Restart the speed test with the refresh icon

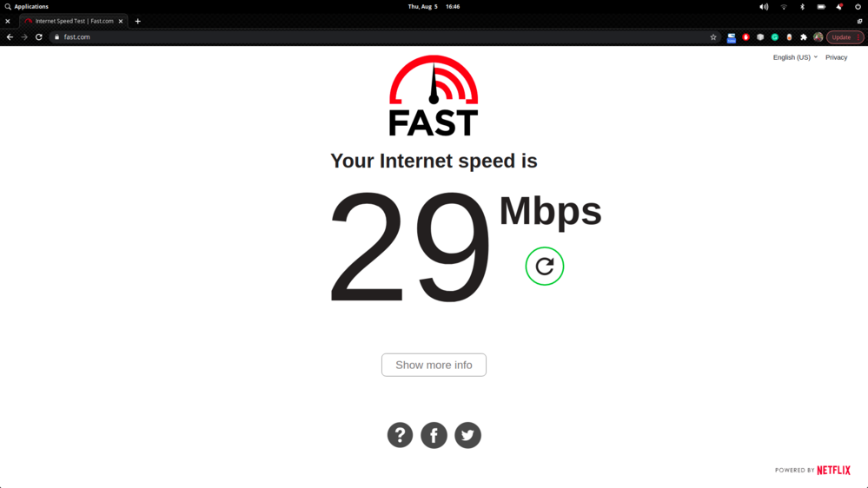[544, 266]
